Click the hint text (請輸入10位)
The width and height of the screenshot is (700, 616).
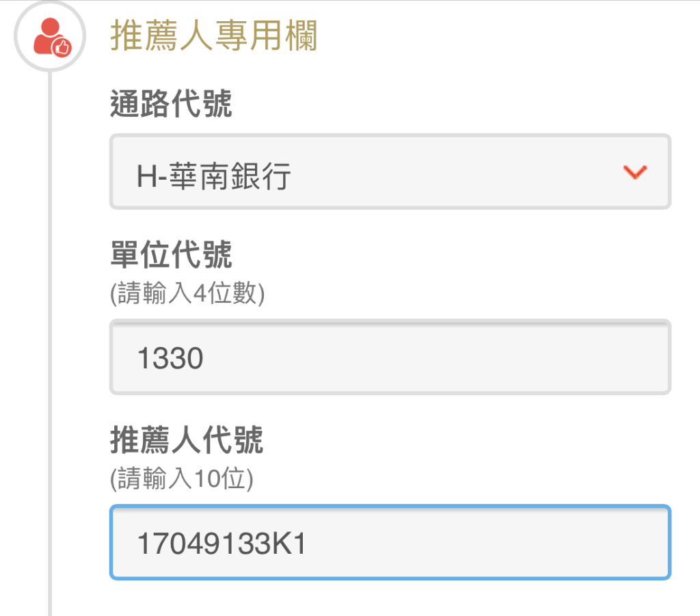pos(182,479)
